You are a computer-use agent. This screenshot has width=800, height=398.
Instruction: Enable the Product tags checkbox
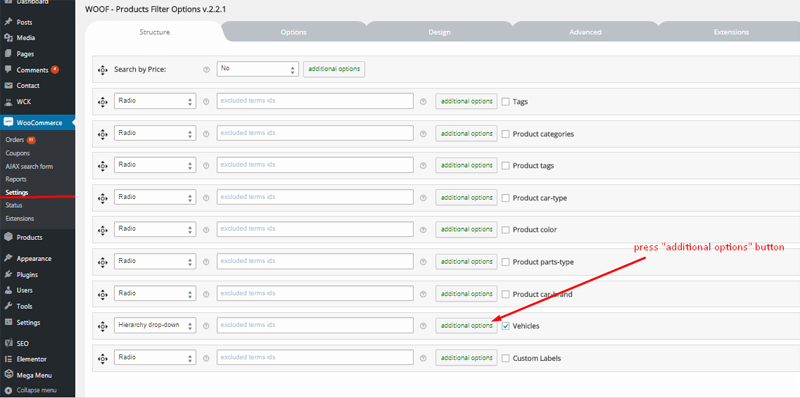click(506, 166)
